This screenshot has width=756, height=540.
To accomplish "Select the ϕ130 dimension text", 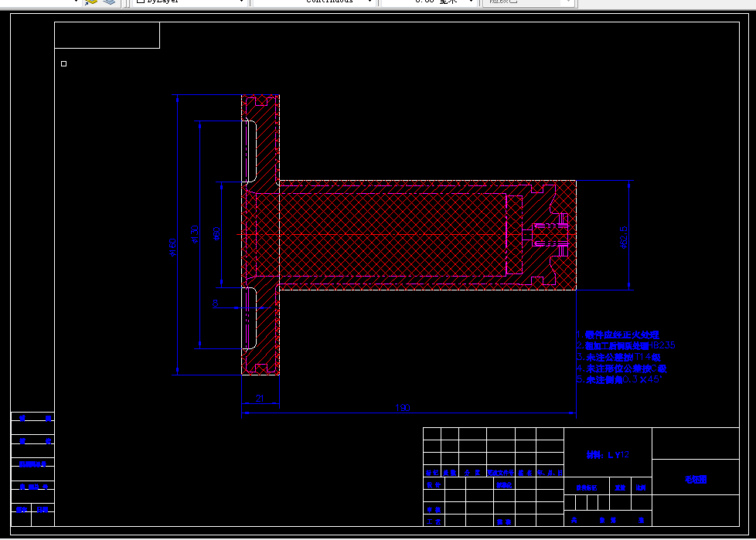I will [x=195, y=234].
